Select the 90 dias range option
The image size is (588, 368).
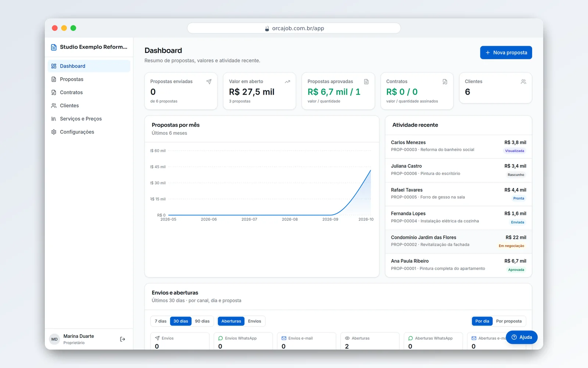click(202, 321)
